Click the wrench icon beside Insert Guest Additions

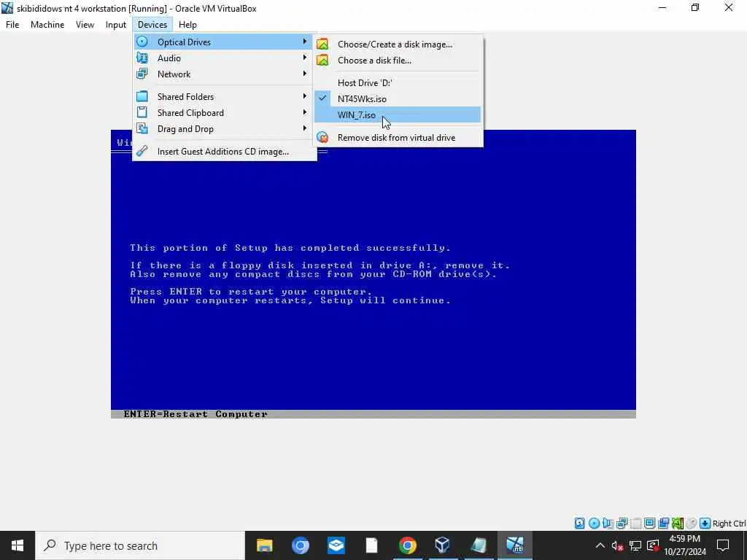click(142, 152)
